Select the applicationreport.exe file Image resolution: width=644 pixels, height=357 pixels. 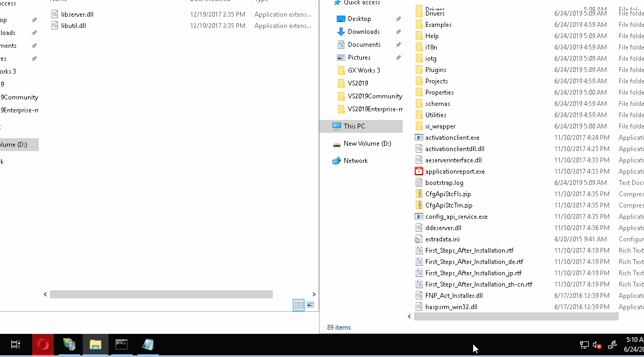[x=456, y=171]
